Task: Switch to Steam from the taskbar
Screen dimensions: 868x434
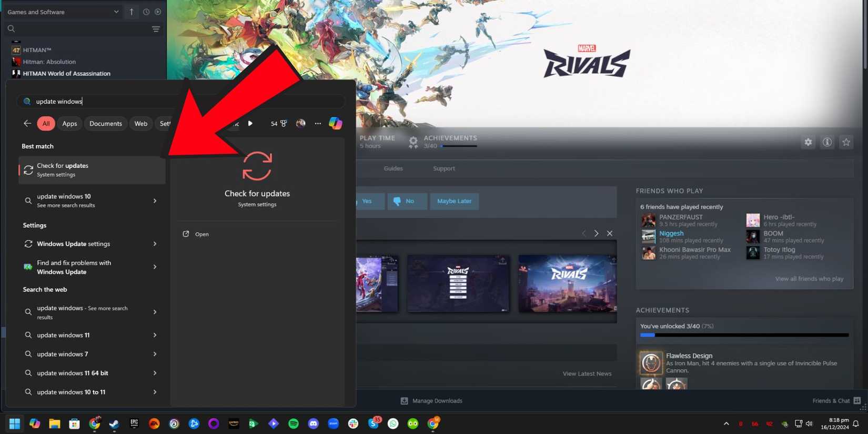Action: 114,423
